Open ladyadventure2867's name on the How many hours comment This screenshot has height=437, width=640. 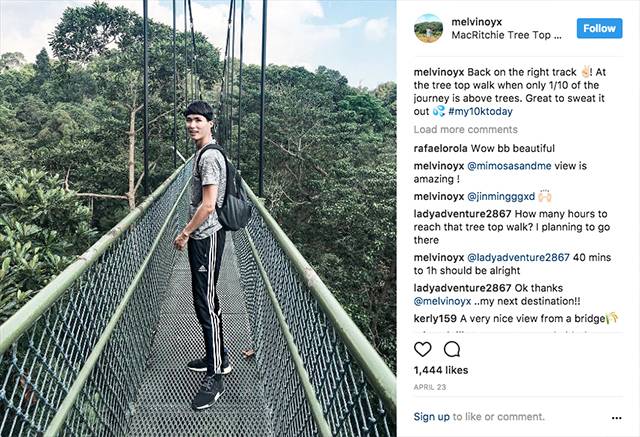point(462,215)
